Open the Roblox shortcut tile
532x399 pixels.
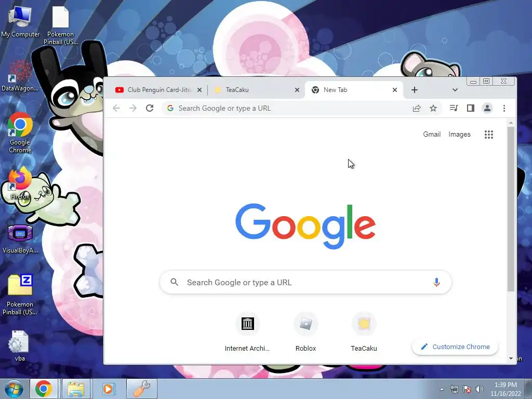click(x=305, y=331)
